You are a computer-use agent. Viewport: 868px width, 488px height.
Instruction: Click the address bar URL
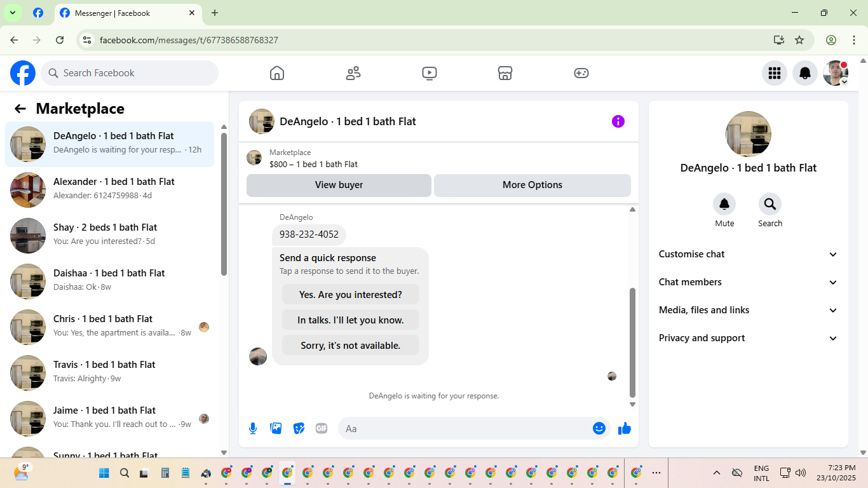click(x=189, y=40)
